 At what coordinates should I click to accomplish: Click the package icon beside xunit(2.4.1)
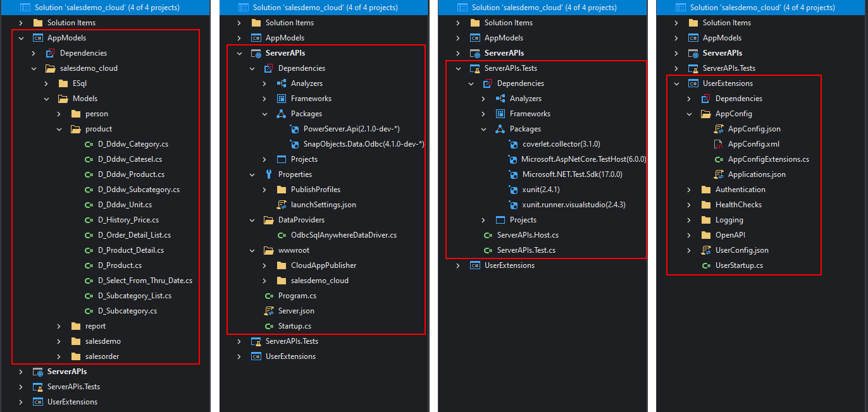click(513, 190)
